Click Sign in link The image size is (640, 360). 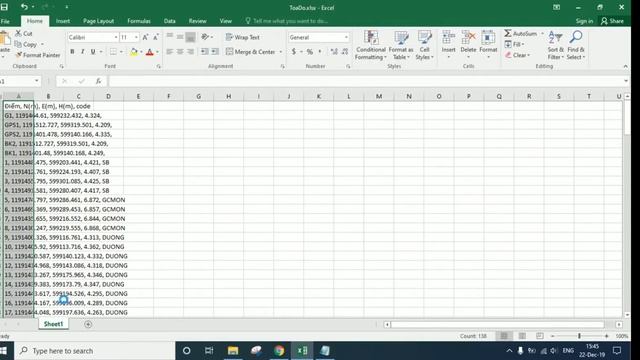584,21
